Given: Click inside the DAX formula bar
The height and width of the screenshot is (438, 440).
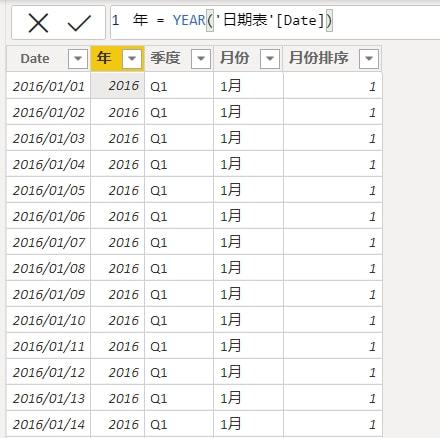Looking at the screenshot, I should click(275, 21).
